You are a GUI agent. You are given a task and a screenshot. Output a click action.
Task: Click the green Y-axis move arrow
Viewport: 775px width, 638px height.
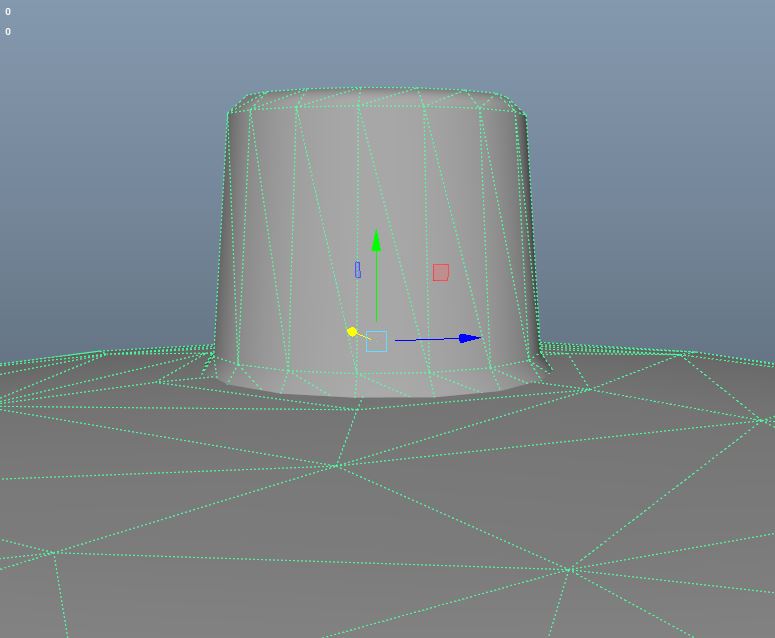click(x=377, y=241)
